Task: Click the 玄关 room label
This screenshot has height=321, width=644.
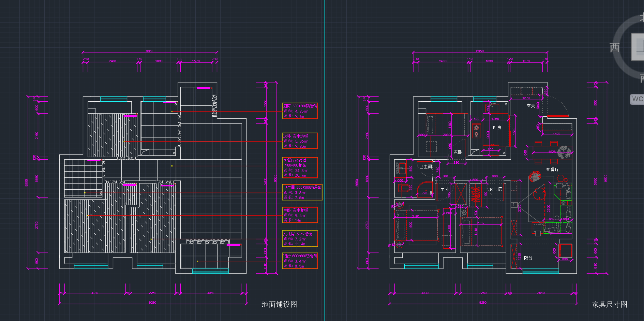Action: point(531,106)
